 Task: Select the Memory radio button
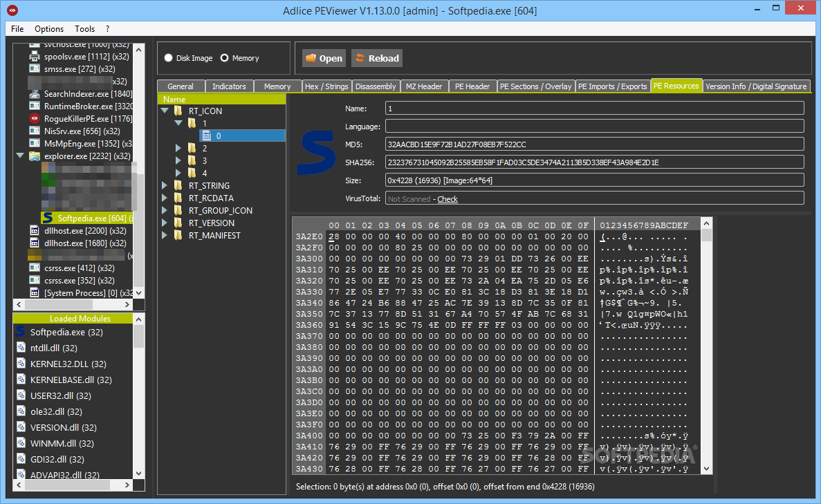[x=225, y=58]
